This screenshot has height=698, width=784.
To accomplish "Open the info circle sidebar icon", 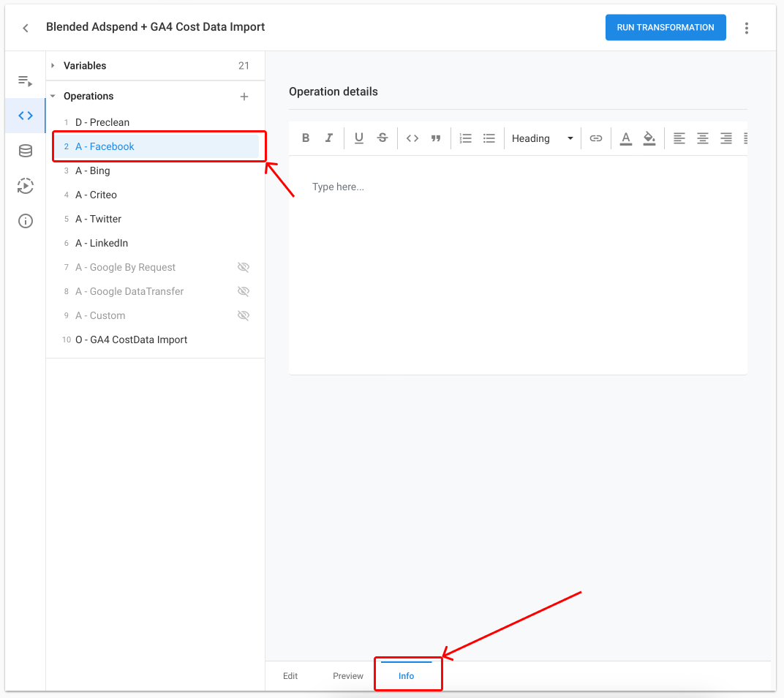I will click(x=26, y=221).
